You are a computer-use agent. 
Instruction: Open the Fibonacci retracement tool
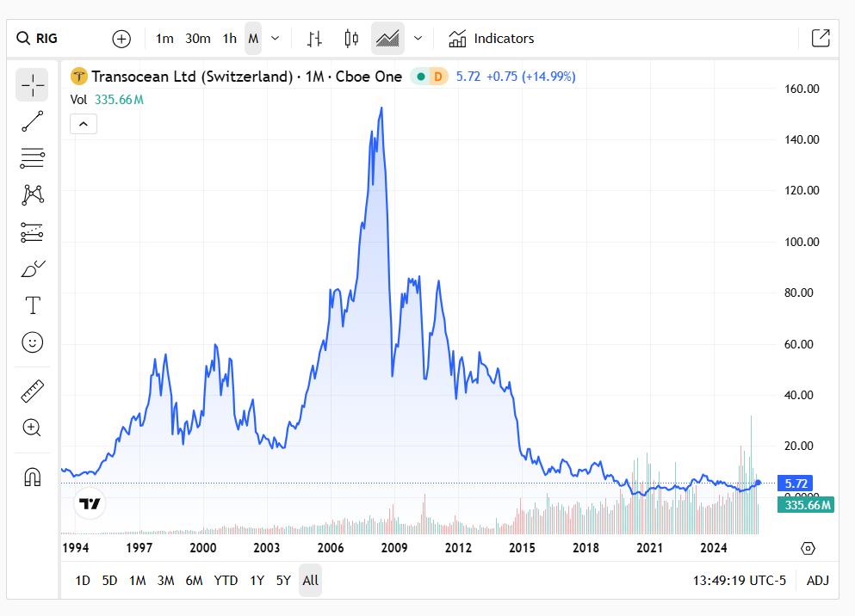click(32, 158)
